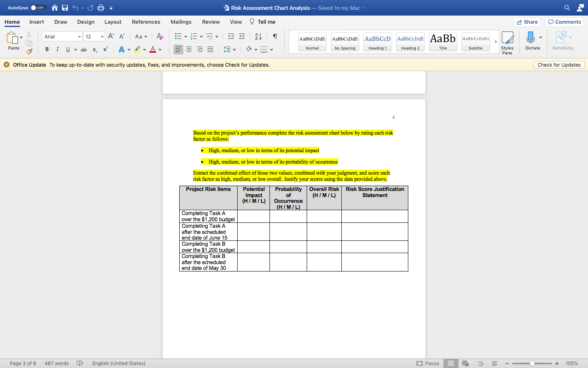588x368 pixels.
Task: Align paragraph text right
Action: [200, 49]
